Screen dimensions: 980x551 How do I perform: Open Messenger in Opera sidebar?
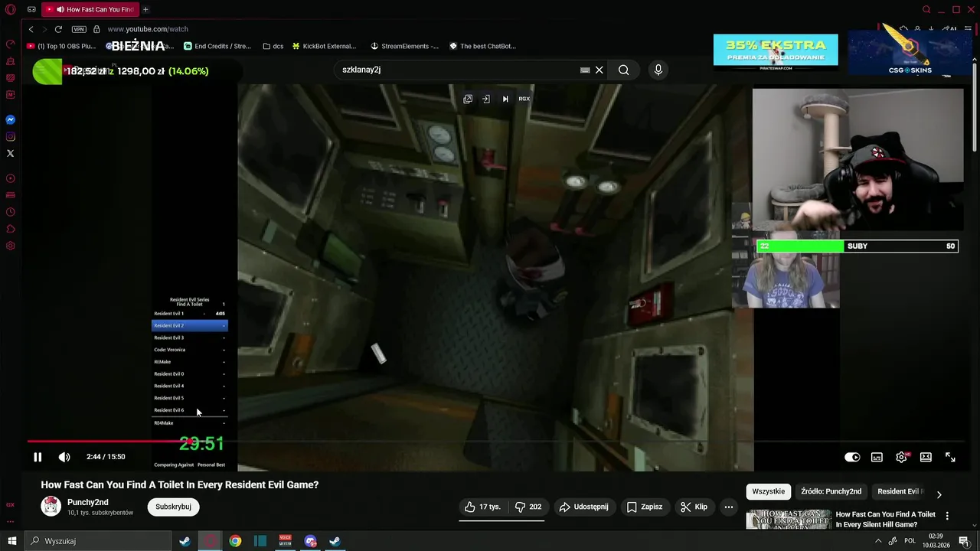coord(11,120)
